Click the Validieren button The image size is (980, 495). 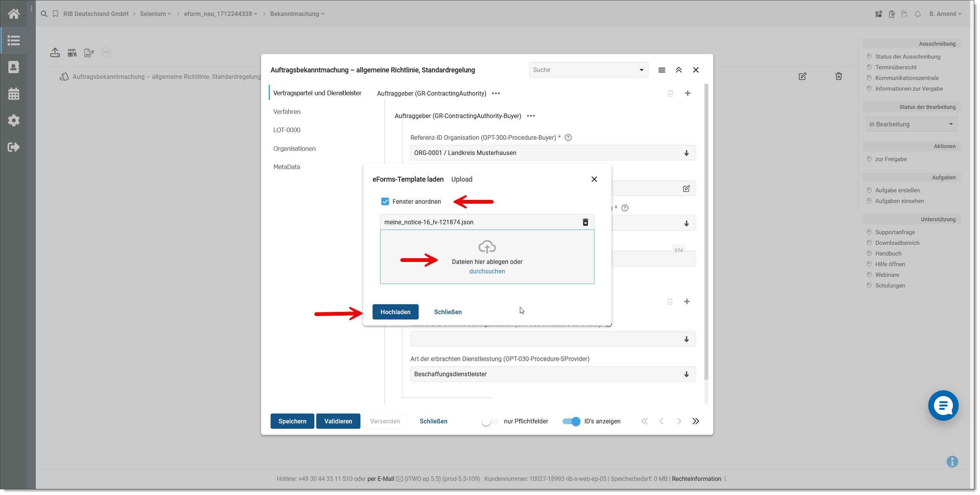[338, 421]
